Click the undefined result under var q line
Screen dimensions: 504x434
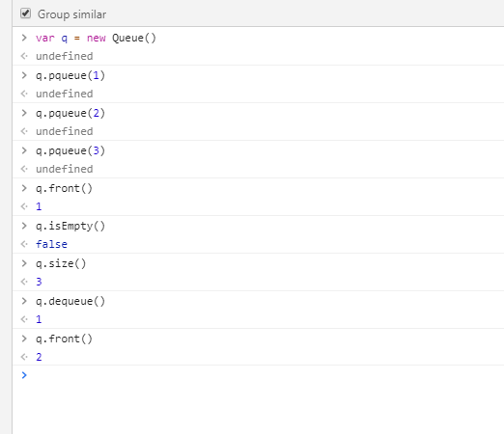click(x=65, y=56)
